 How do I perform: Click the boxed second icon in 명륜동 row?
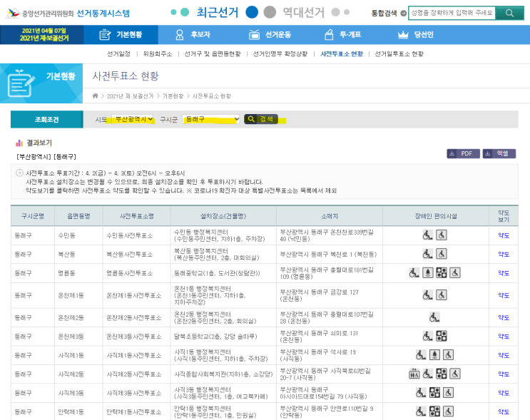(x=428, y=272)
